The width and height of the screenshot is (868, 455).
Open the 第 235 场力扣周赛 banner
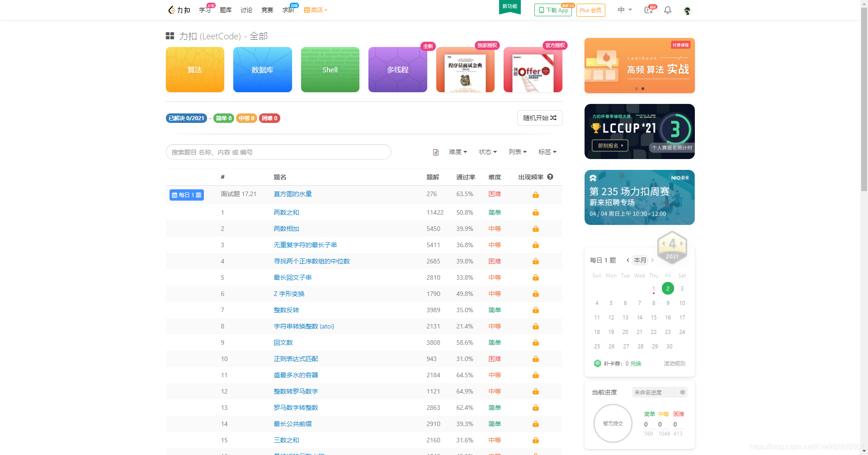tap(640, 197)
